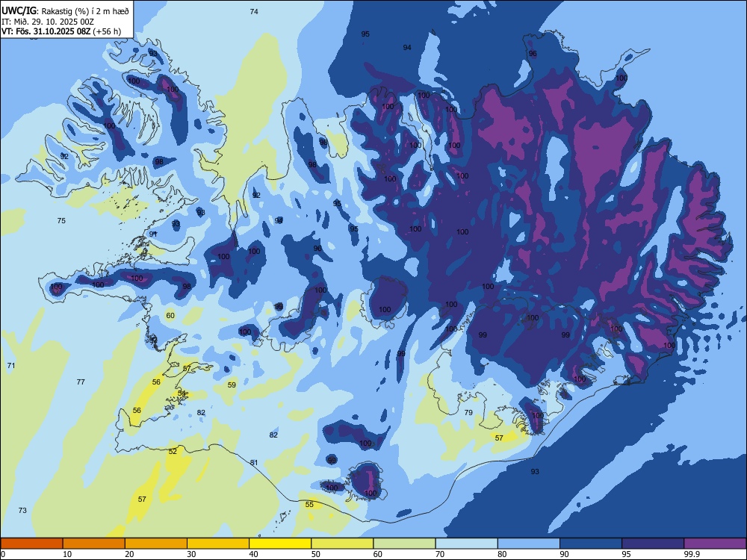Click the map value '52' on the southwest coast

173,451
